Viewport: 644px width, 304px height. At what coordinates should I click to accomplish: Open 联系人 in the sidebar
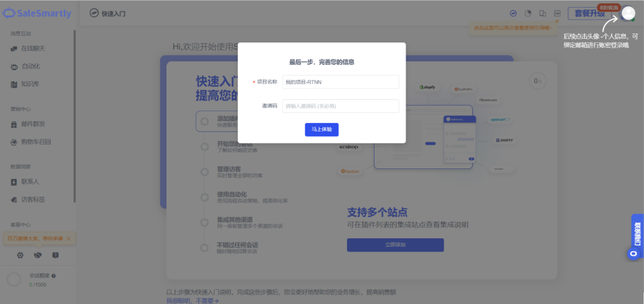(25, 182)
